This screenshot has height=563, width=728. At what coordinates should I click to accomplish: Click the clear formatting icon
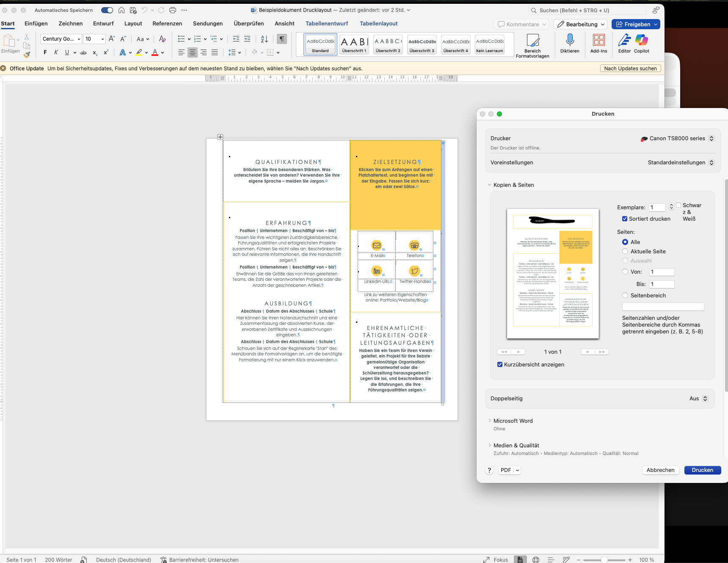162,39
